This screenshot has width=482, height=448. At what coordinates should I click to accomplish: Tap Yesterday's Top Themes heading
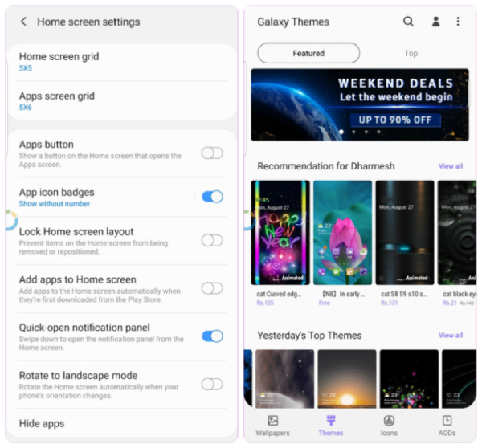(309, 336)
